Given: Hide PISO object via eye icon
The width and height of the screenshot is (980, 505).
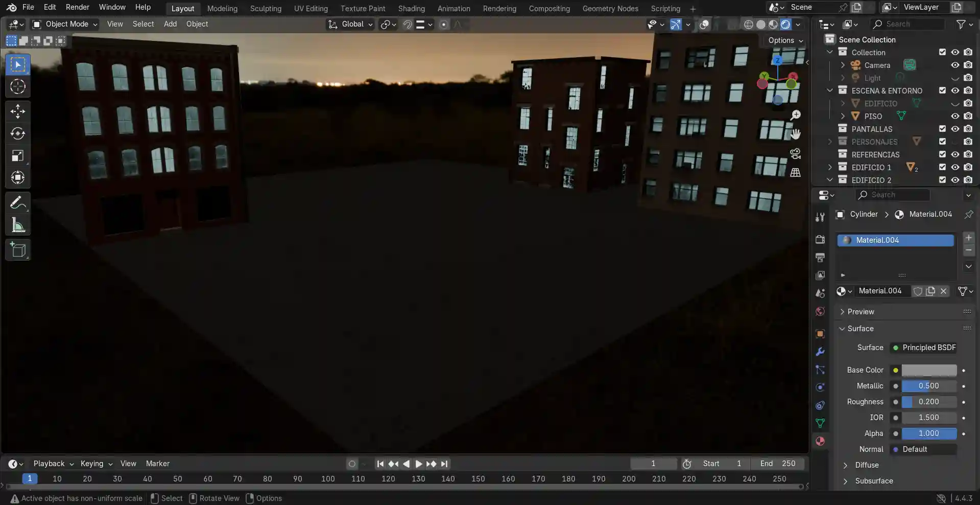Looking at the screenshot, I should [955, 116].
